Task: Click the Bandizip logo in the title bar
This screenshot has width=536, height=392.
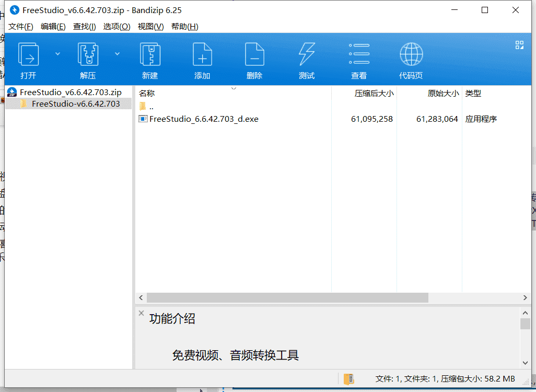Action: (14, 10)
